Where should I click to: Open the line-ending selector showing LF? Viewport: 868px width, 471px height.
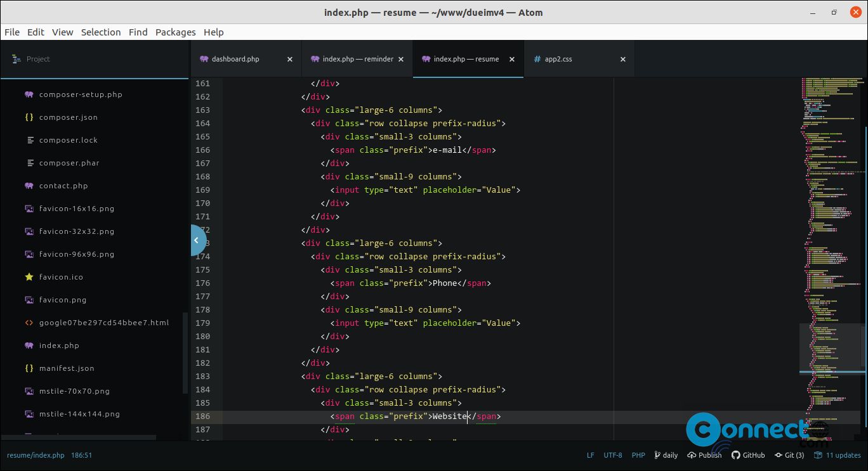pyautogui.click(x=590, y=455)
